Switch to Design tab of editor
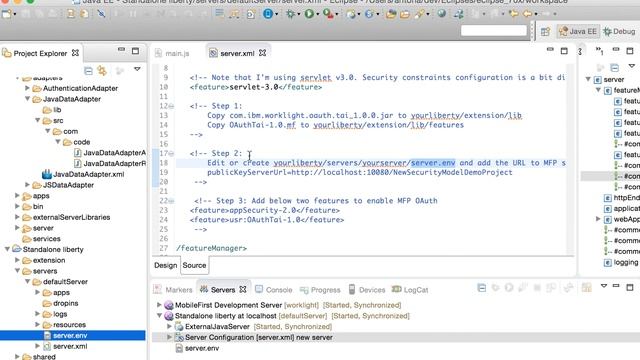The width and height of the screenshot is (640, 360). [165, 265]
